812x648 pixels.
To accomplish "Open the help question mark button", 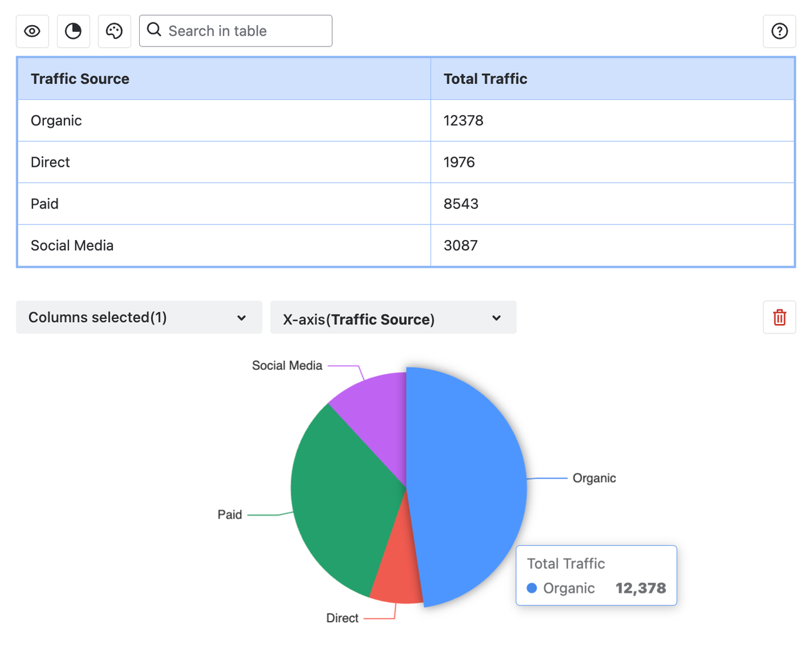I will [779, 31].
